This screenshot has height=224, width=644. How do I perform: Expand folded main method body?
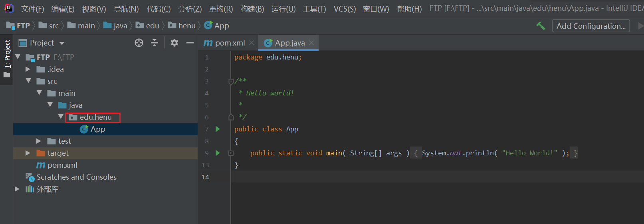click(x=231, y=153)
